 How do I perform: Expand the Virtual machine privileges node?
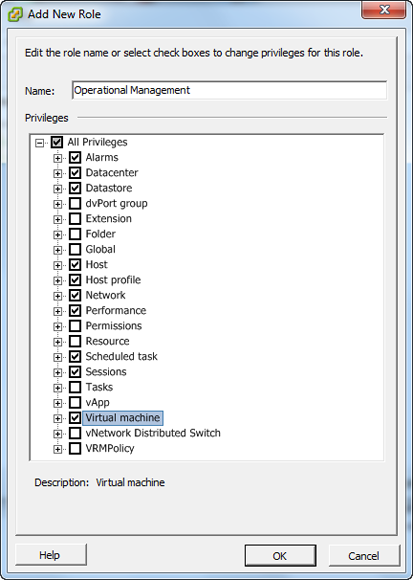tap(57, 418)
